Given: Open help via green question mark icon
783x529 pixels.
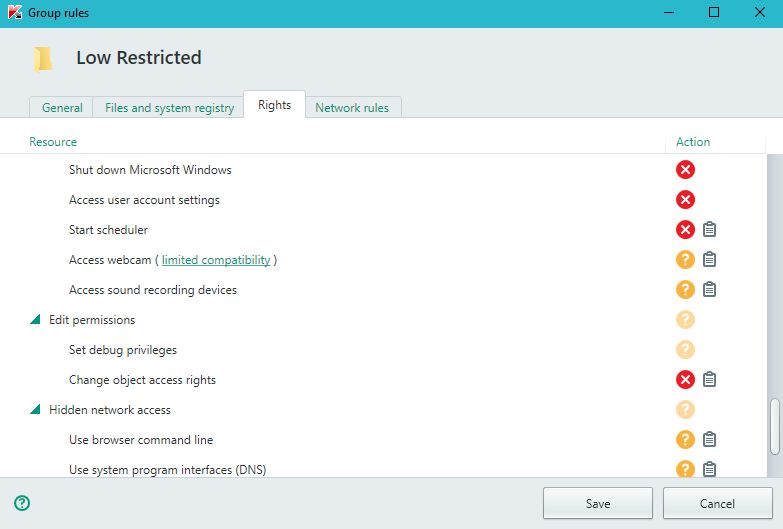Looking at the screenshot, I should coord(22,503).
